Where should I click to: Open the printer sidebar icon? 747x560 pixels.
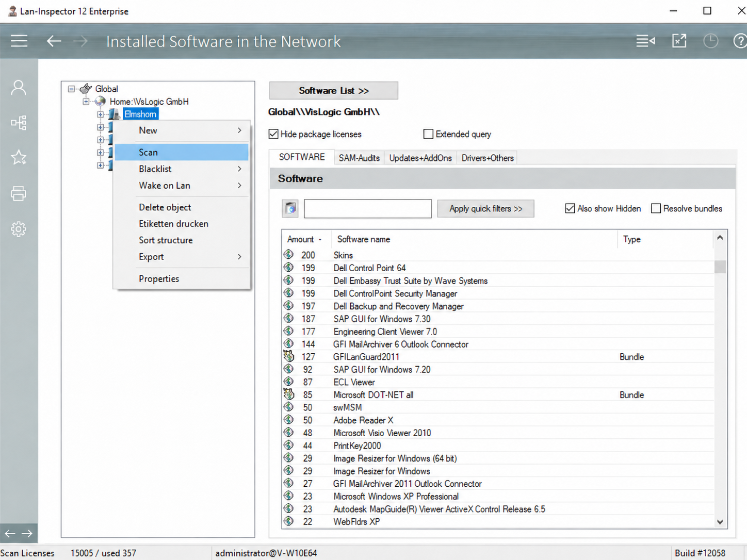tap(19, 193)
